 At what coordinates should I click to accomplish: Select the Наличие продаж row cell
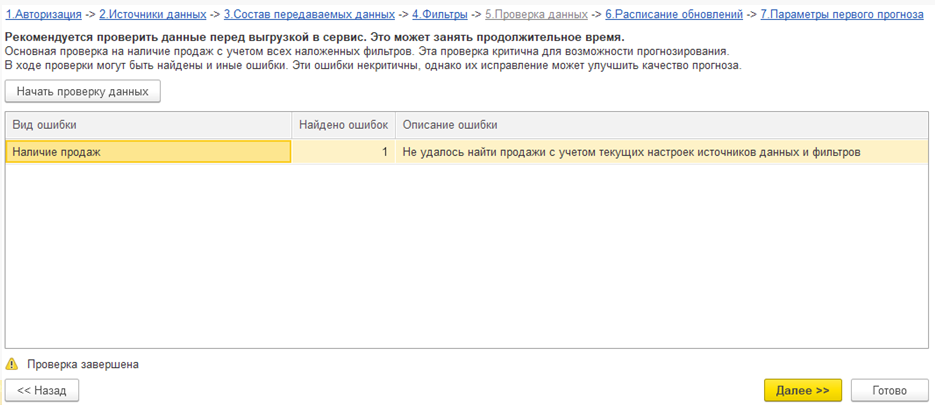click(x=148, y=152)
